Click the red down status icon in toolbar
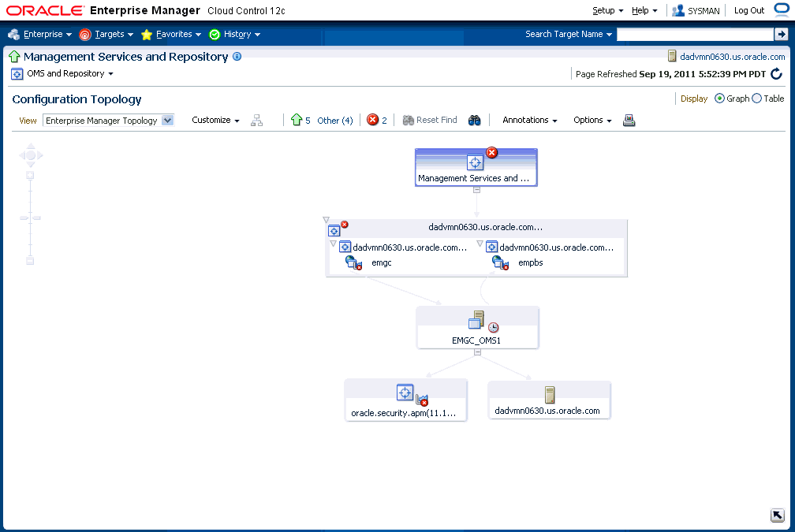The image size is (795, 532). click(x=372, y=120)
